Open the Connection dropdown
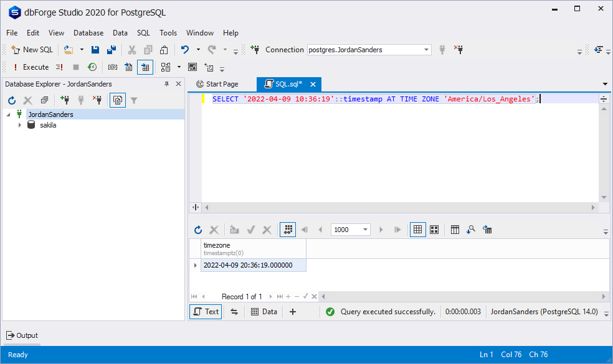Screen dimensions: 613x364 pos(425,50)
